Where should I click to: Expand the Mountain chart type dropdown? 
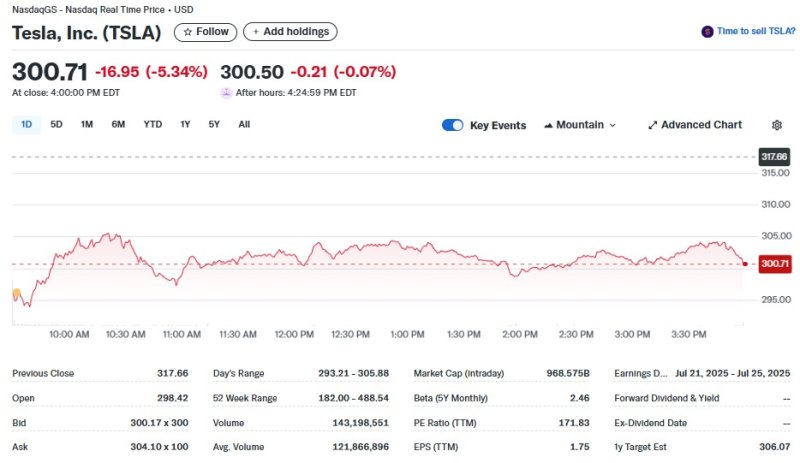click(580, 125)
